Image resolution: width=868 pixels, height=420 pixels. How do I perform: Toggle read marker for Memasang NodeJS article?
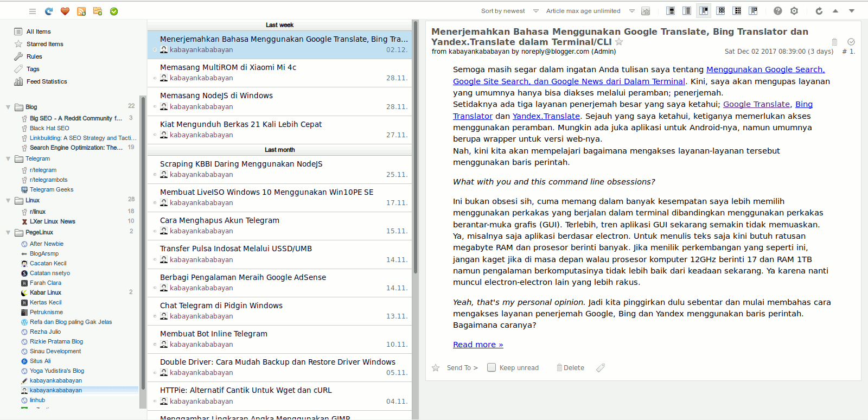[155, 107]
